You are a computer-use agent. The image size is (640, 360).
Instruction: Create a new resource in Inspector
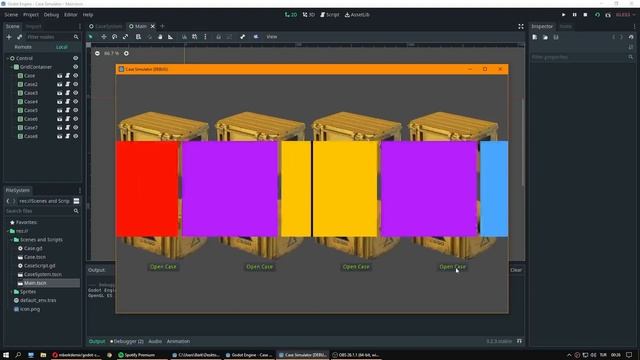point(535,37)
